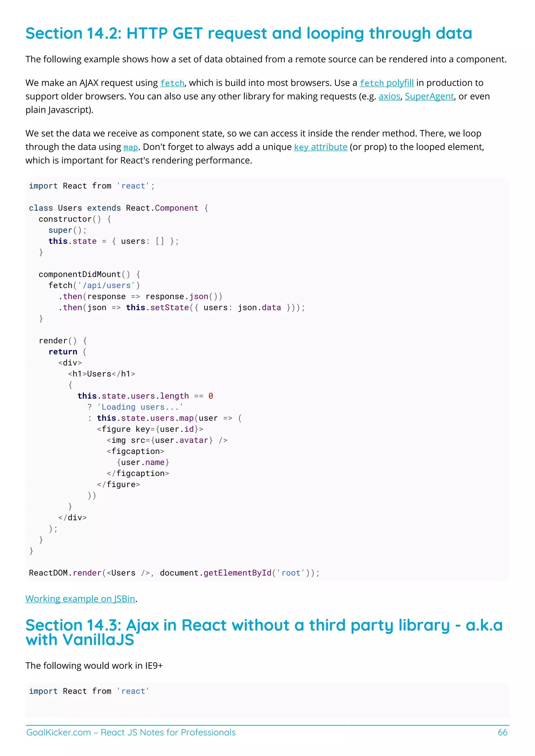
Task: Click the 'Loading users...' string in code
Action: (x=140, y=407)
